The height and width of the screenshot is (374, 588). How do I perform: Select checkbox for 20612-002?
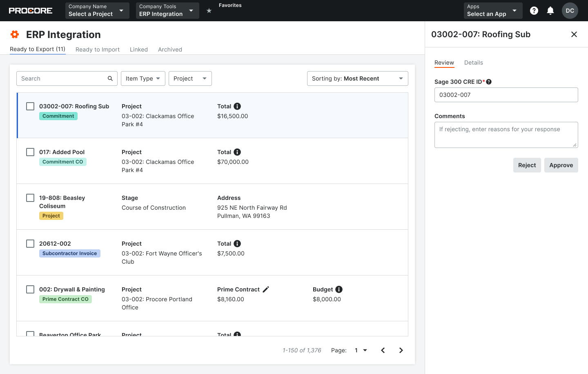pos(30,244)
